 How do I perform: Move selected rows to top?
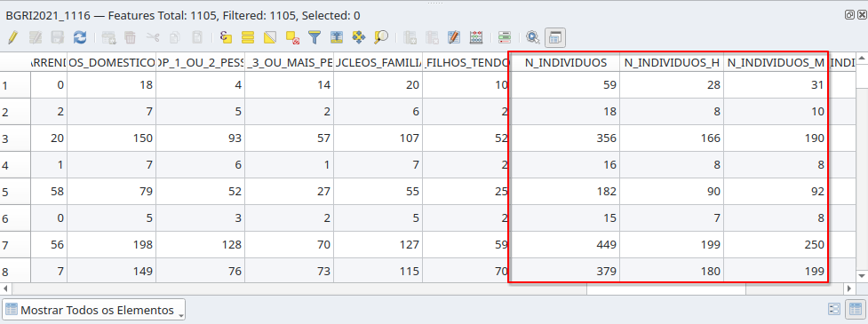click(x=337, y=37)
